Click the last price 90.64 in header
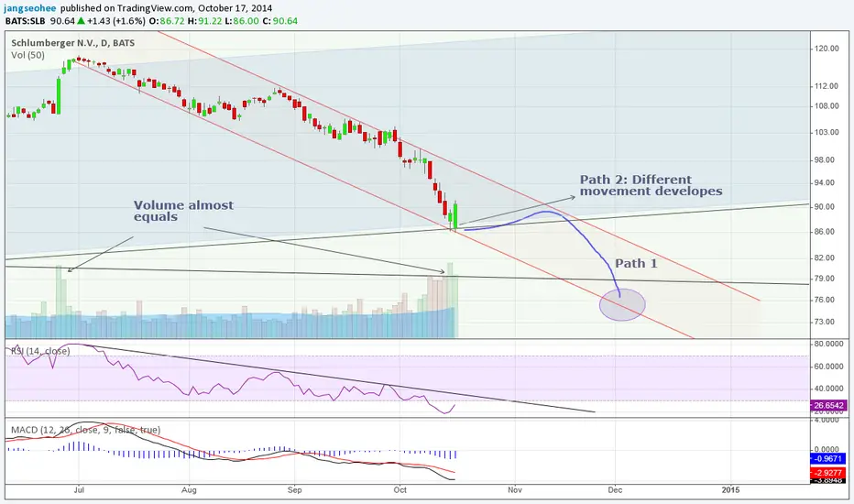This screenshot has width=854, height=504. pos(62,21)
